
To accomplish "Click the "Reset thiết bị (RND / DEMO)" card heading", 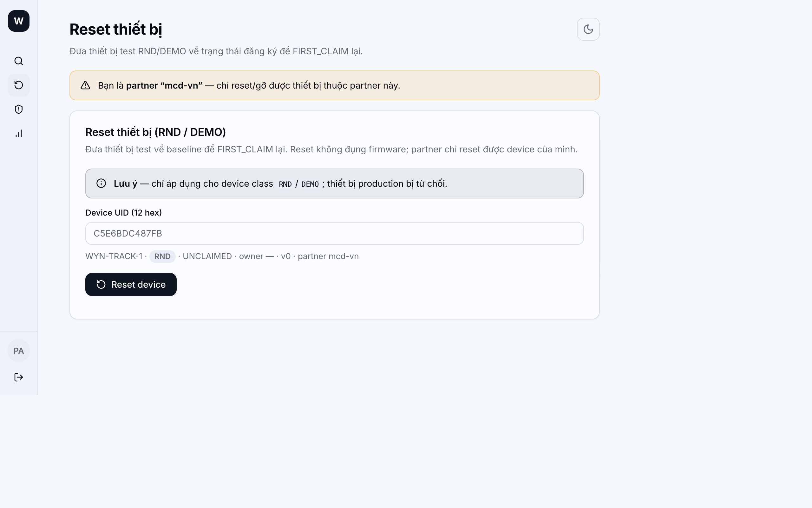I will click(155, 132).
